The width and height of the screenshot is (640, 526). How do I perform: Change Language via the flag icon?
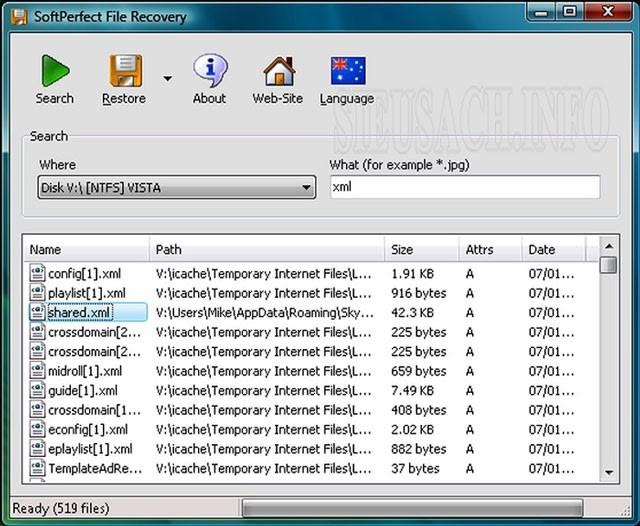coord(348,71)
